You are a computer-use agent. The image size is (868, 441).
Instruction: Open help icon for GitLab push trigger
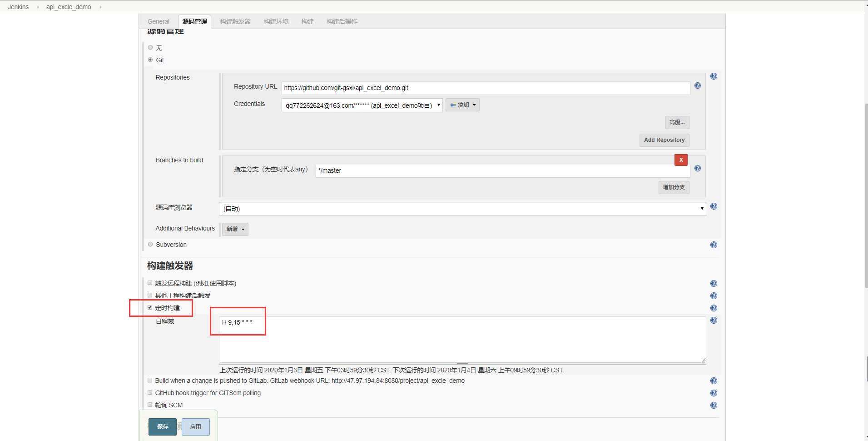714,381
